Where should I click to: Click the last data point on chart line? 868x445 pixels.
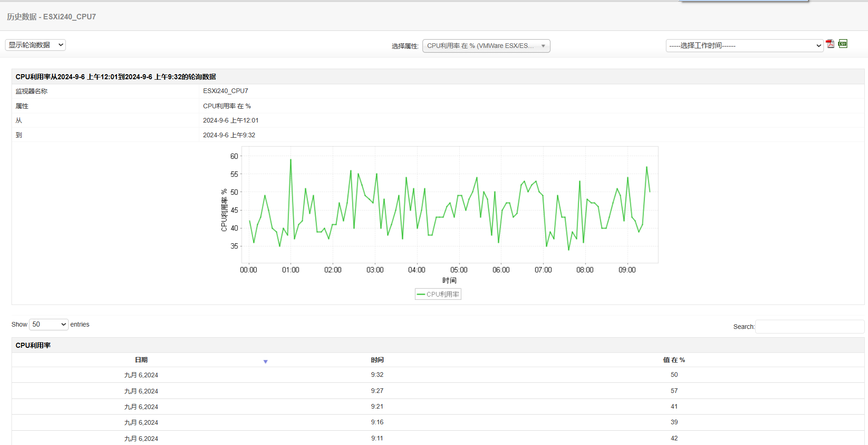(x=649, y=192)
